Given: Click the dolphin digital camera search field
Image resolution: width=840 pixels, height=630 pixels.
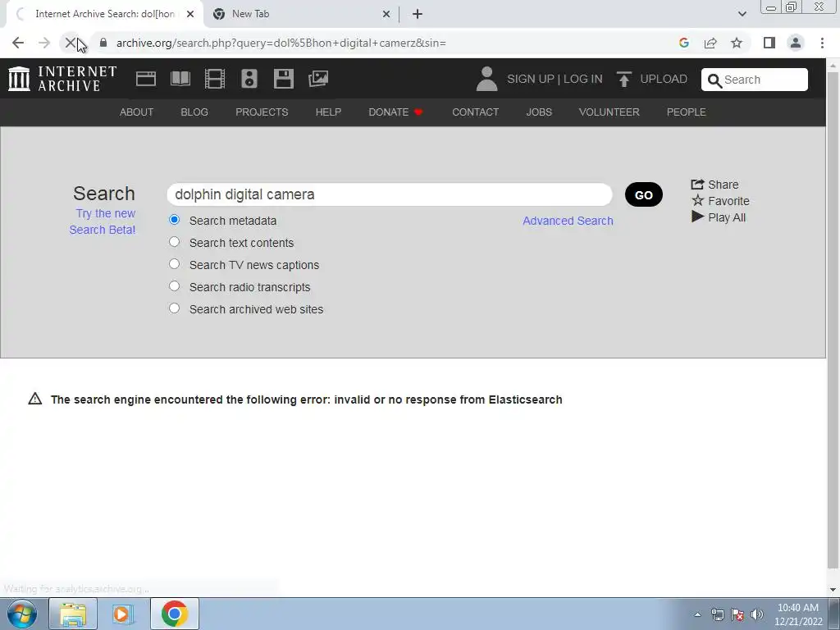Looking at the screenshot, I should click(390, 194).
